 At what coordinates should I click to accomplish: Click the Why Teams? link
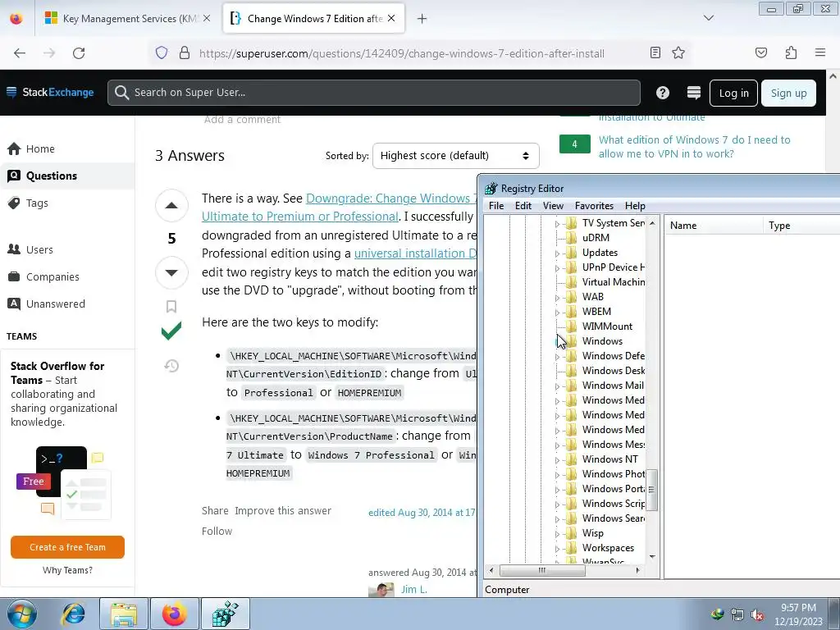pyautogui.click(x=67, y=570)
